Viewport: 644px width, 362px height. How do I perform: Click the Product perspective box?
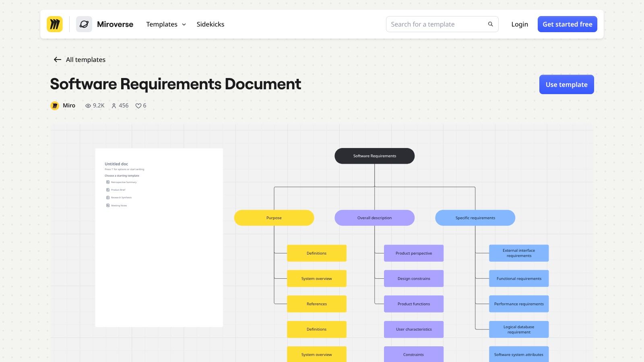point(414,253)
